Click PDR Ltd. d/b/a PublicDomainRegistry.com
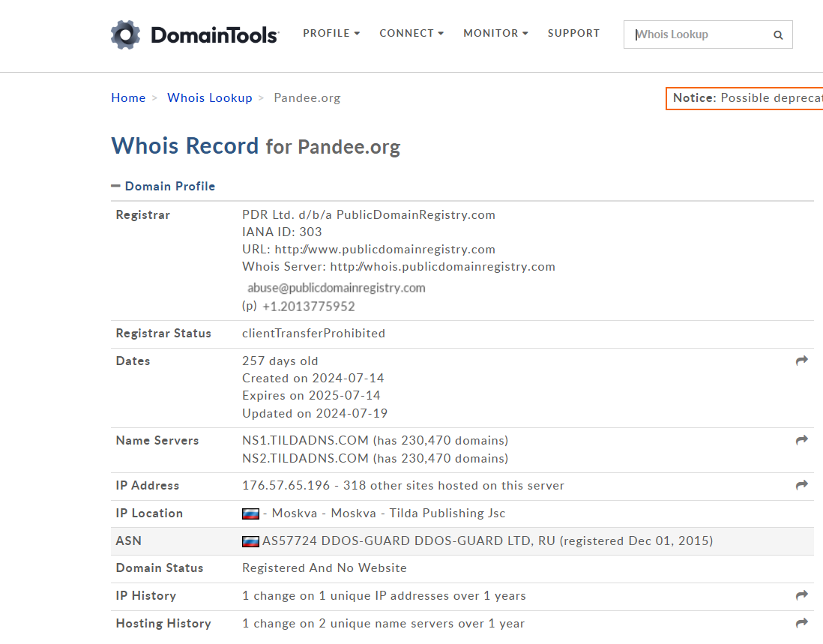Screen dimensions: 823x644 point(369,214)
